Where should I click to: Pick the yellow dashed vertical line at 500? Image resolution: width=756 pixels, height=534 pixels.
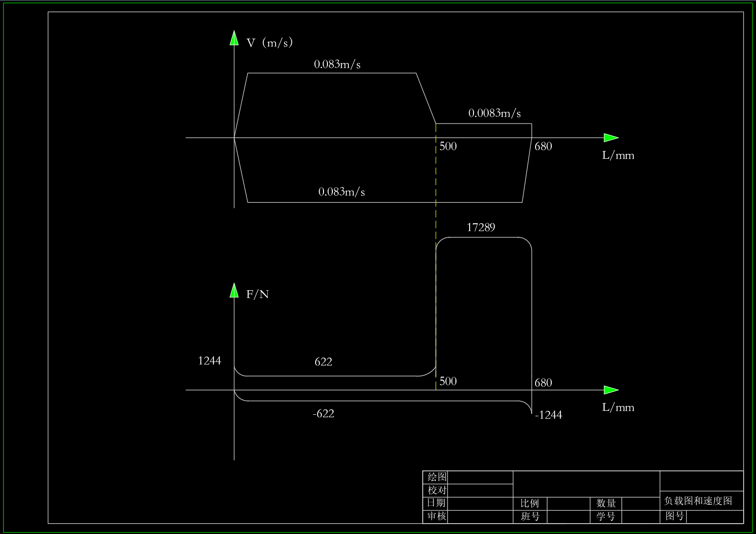(436, 256)
